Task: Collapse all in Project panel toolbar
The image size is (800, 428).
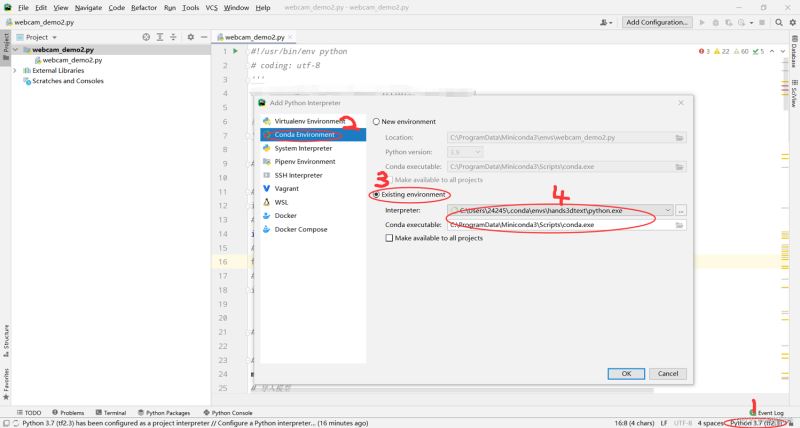Action: click(173, 37)
